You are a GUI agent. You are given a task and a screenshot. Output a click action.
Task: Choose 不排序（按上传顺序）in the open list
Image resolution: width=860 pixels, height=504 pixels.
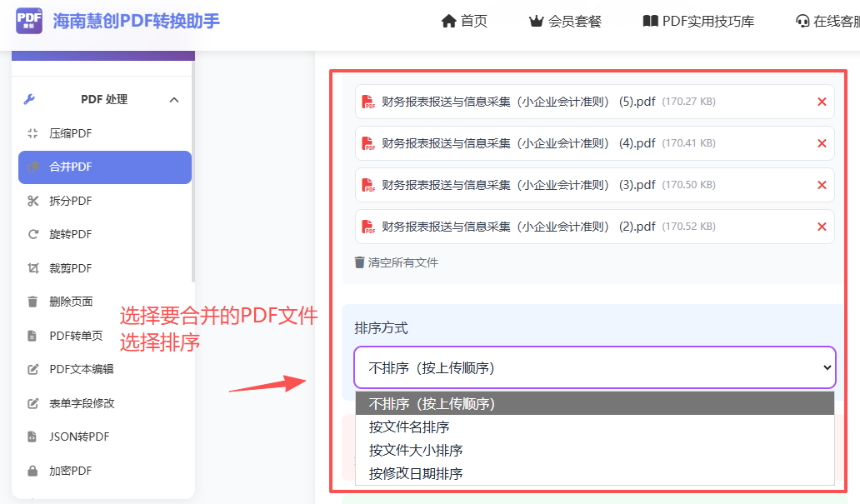pos(594,404)
